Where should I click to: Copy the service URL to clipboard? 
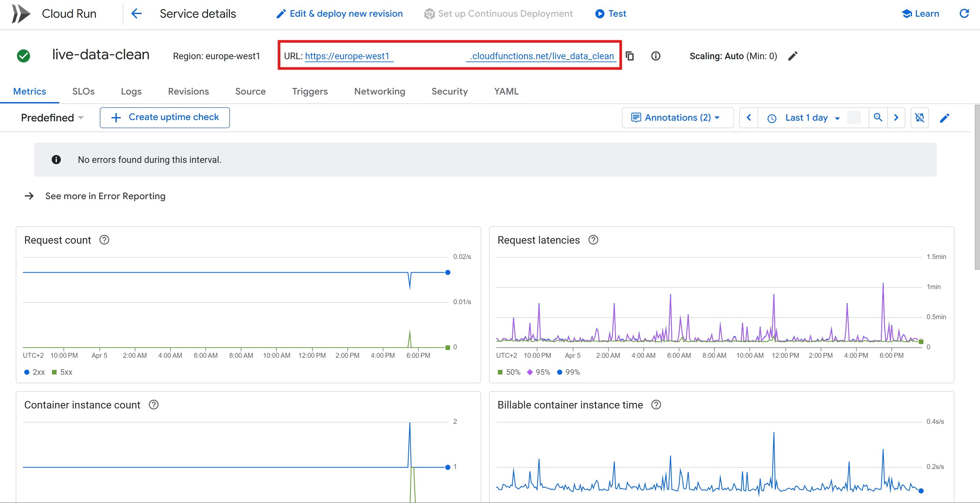630,56
